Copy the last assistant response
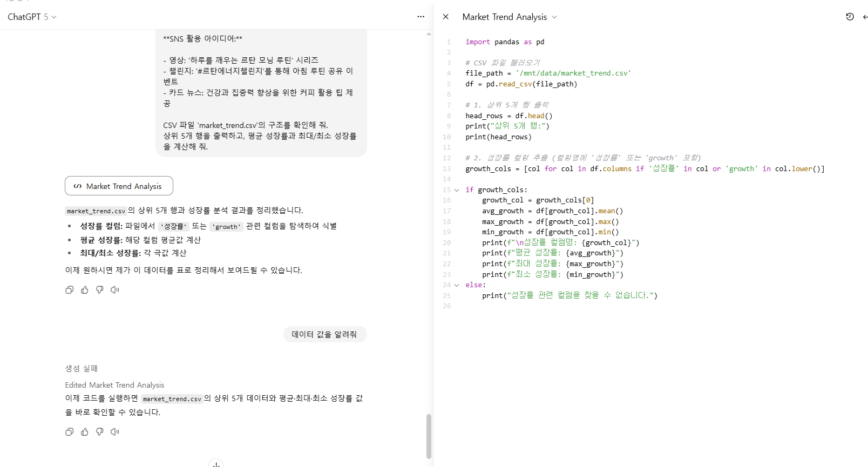This screenshot has width=868, height=467. [70, 432]
